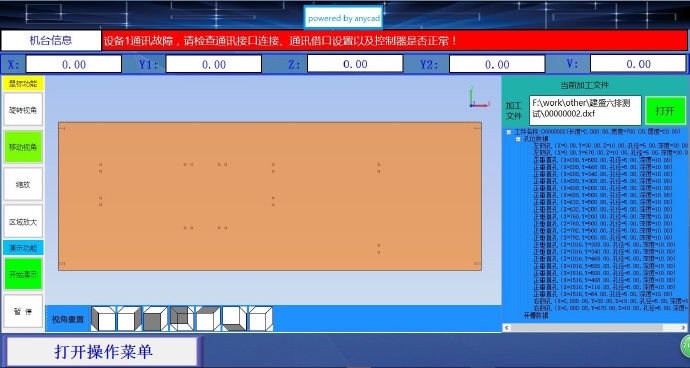Image resolution: width=690 pixels, height=368 pixels.
Task: Toggle the 区域放大 region zoom mode
Action: tap(23, 222)
